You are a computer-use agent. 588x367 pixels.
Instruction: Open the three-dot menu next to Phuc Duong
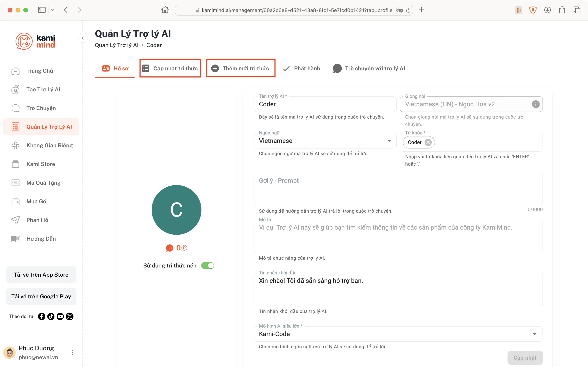click(72, 353)
